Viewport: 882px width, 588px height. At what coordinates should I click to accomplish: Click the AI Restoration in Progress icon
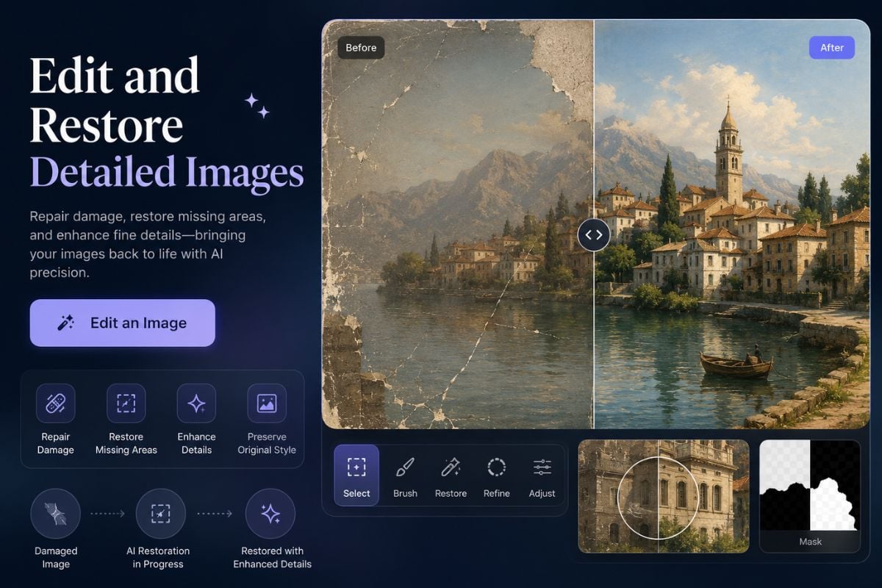[x=161, y=513]
